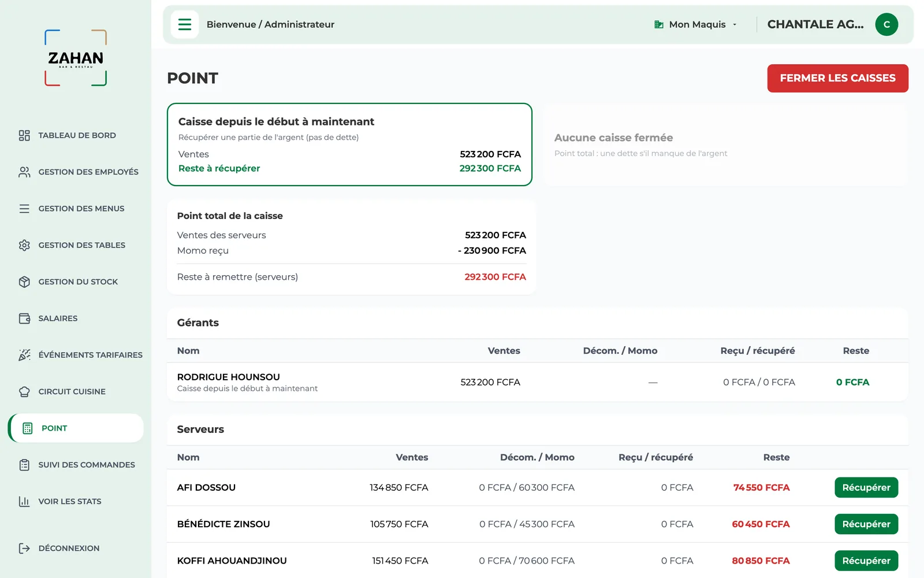The image size is (924, 578).
Task: Select the Caisse depuis le début card
Action: [349, 144]
